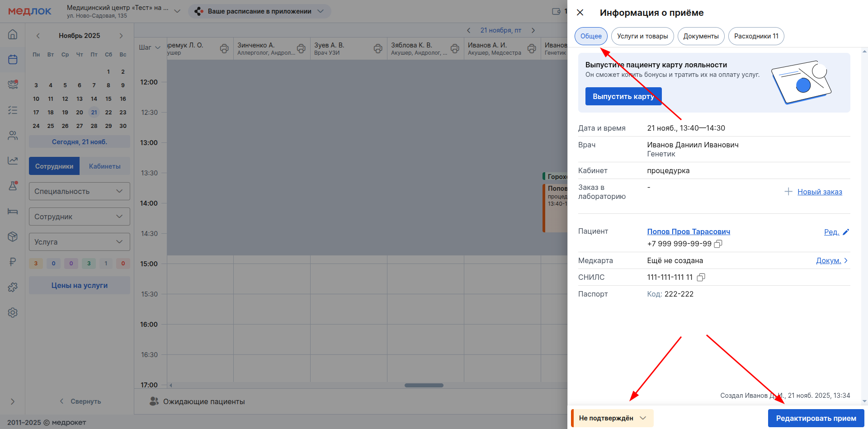Switch to Услуги и товары tab
This screenshot has height=429, width=868.
(x=642, y=36)
